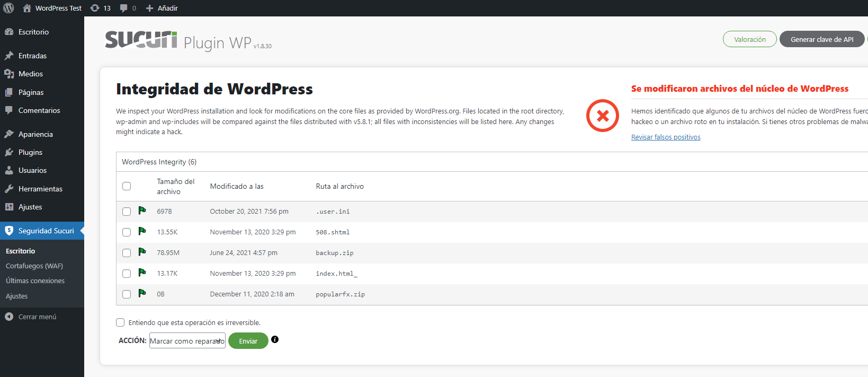Click the 'Tamaño del archivo' column header
Image resolution: width=868 pixels, height=377 pixels.
coord(176,186)
